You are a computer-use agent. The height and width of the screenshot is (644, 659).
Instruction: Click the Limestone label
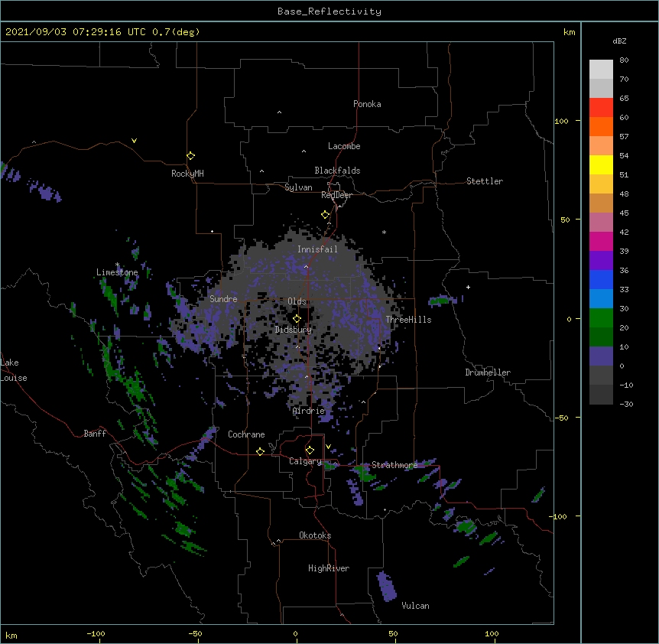tap(117, 272)
